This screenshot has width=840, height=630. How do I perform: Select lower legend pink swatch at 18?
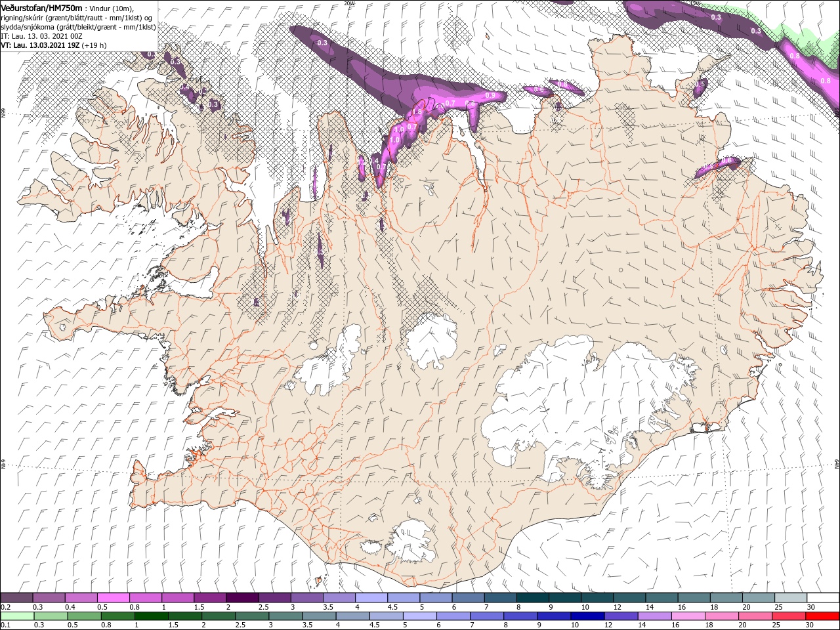coord(722,616)
